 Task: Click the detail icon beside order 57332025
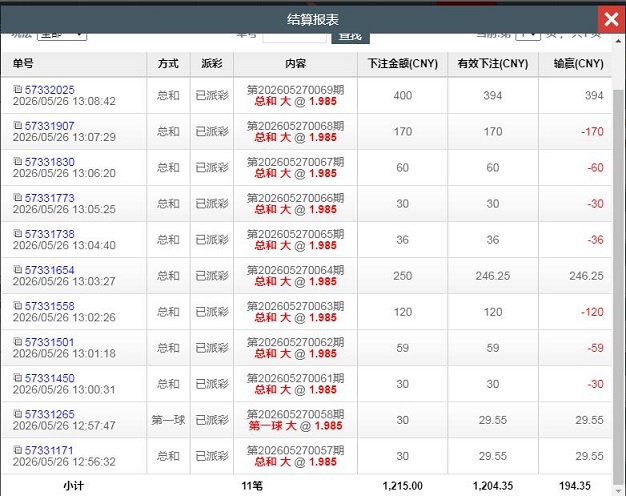click(x=18, y=89)
